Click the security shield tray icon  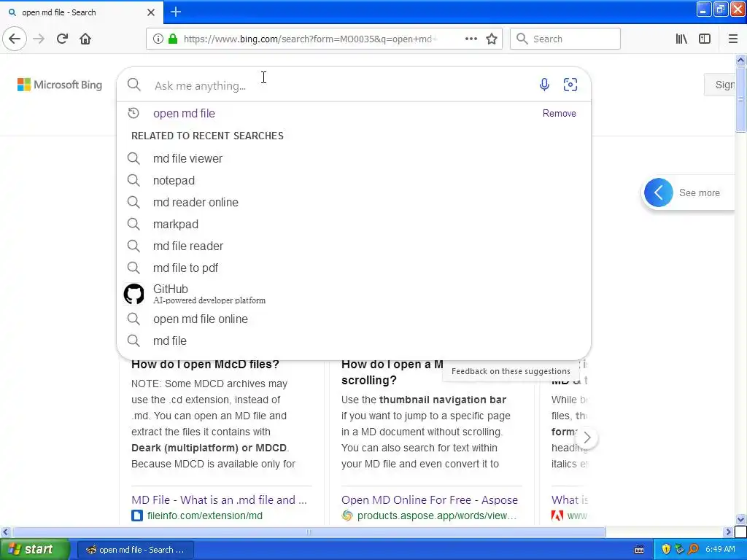point(666,549)
